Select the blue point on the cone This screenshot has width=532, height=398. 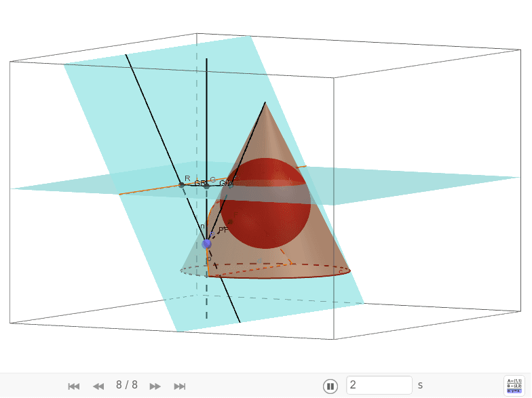click(x=206, y=244)
